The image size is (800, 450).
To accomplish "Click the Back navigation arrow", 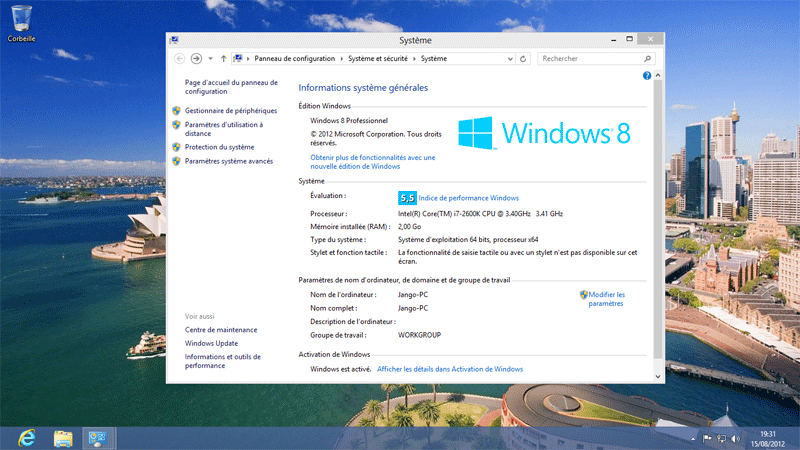I will point(179,59).
